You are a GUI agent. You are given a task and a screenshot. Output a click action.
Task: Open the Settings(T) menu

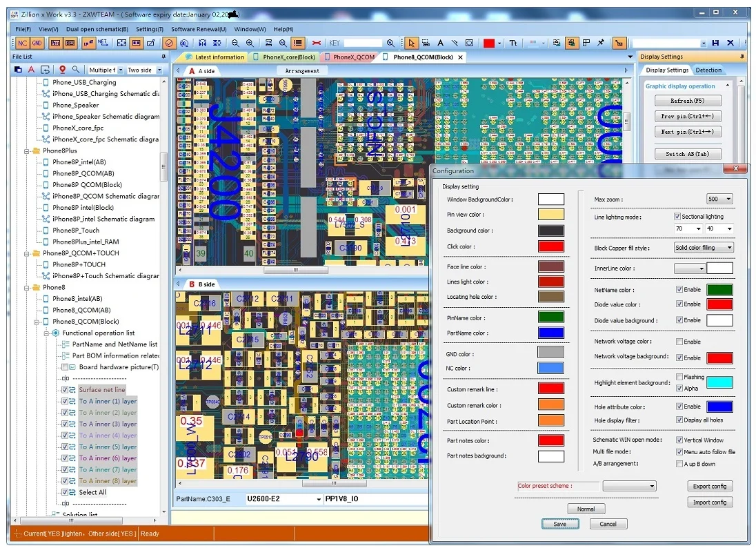pyautogui.click(x=150, y=29)
